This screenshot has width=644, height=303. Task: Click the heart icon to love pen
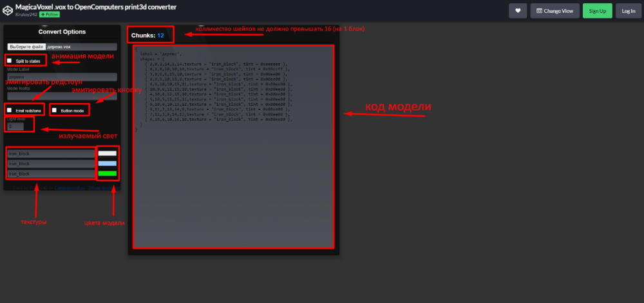click(x=518, y=10)
